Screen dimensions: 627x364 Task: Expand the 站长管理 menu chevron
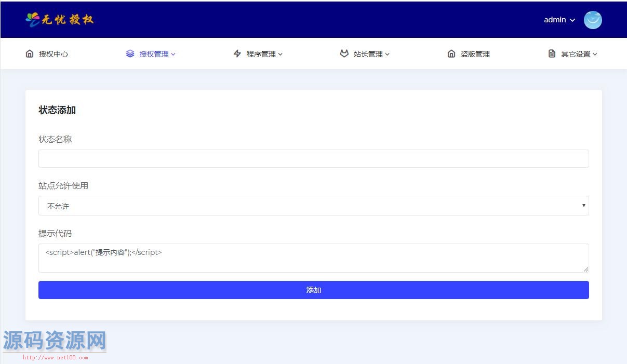pos(388,54)
